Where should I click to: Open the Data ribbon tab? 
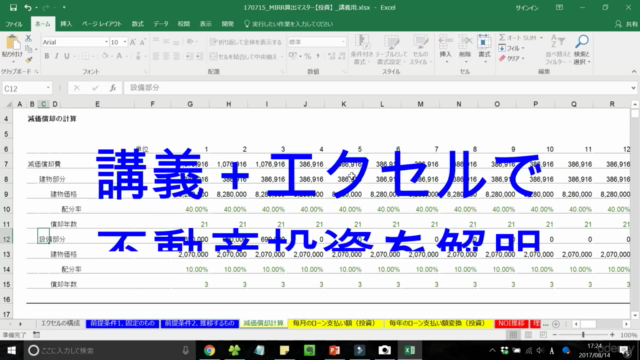coord(161,24)
